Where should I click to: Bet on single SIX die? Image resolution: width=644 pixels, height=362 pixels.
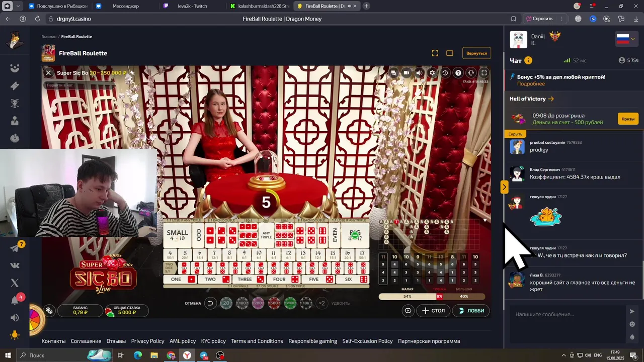pyautogui.click(x=353, y=279)
